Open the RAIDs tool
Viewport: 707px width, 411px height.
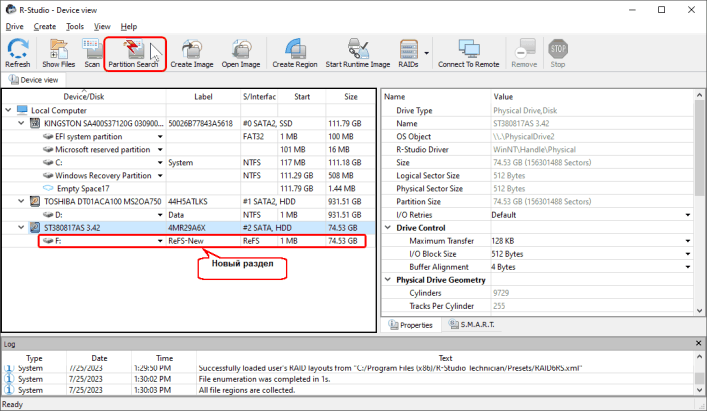pyautogui.click(x=409, y=49)
